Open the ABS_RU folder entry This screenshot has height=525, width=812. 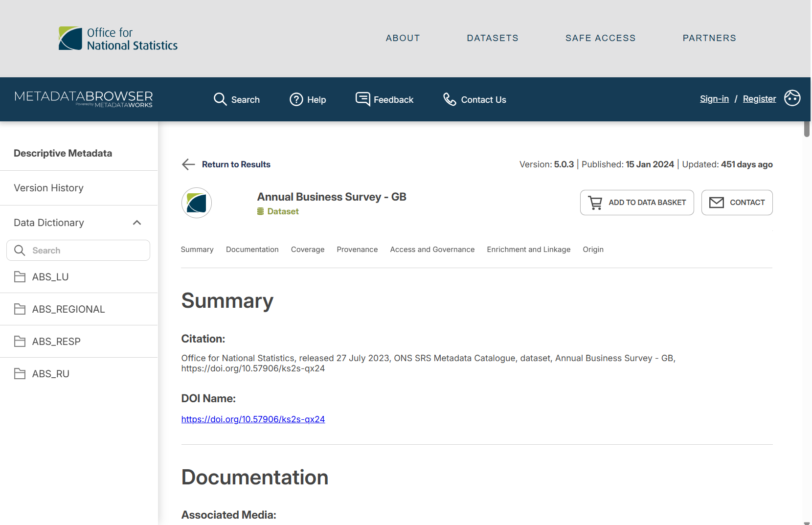(51, 374)
